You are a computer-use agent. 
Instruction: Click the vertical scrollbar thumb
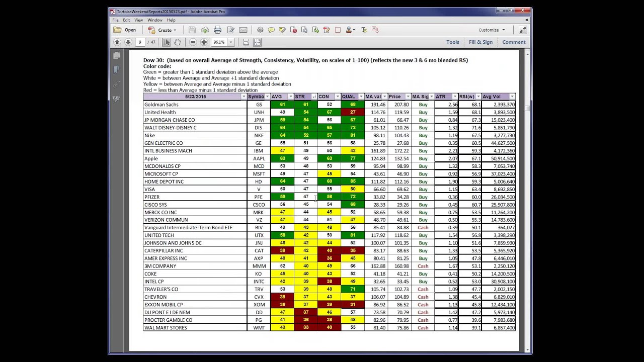click(528, 108)
